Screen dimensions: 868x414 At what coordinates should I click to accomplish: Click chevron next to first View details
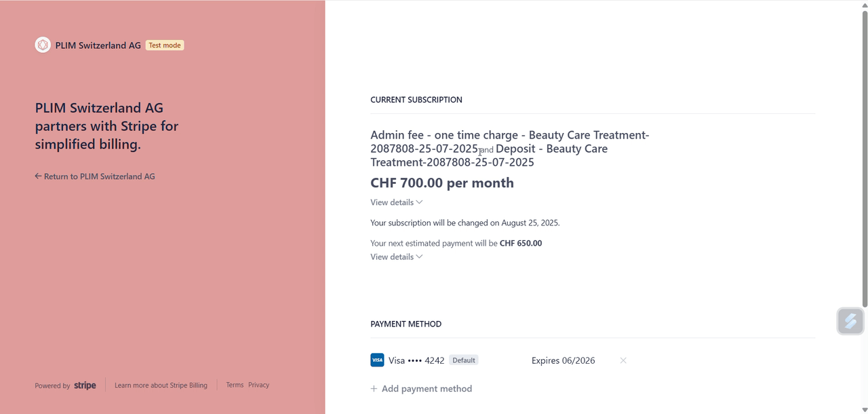pos(419,202)
